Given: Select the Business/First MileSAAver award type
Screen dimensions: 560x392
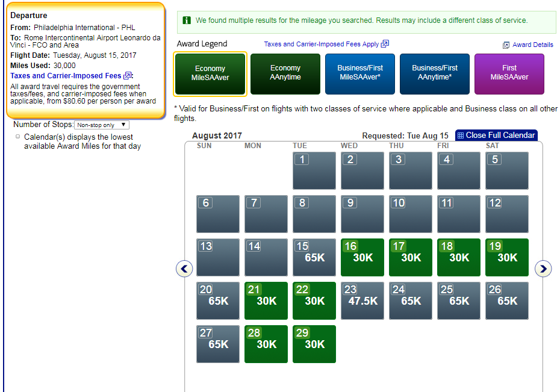Looking at the screenshot, I should tap(360, 73).
